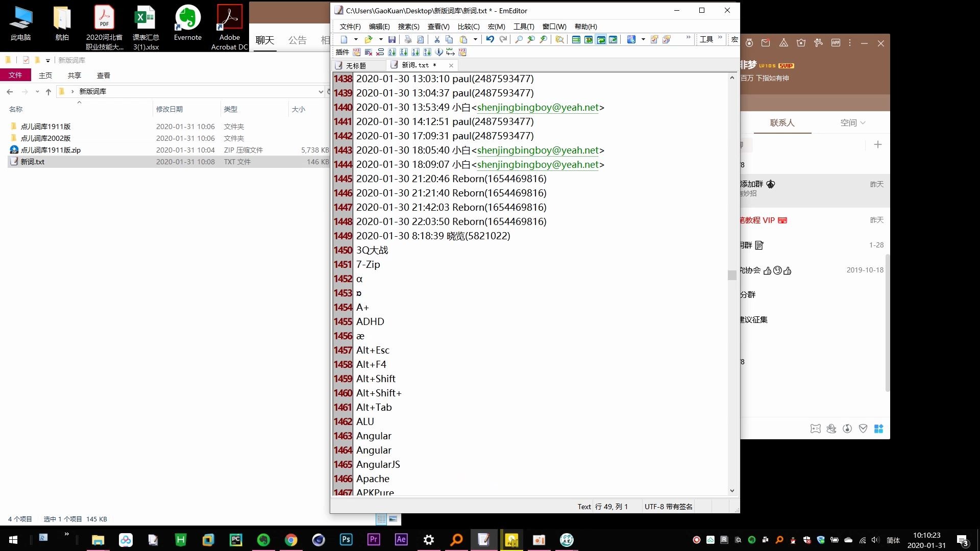Click the mail envelope icon in QQ
The image size is (980, 551).
click(x=766, y=43)
